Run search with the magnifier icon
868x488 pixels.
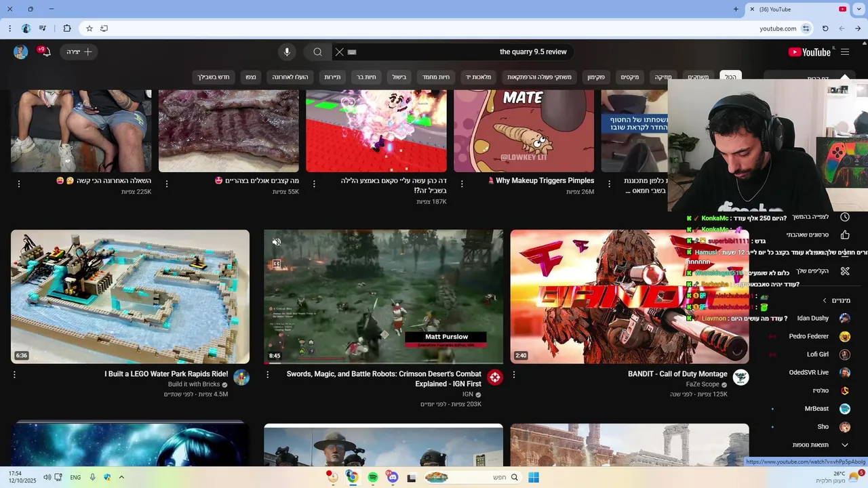pyautogui.click(x=317, y=52)
